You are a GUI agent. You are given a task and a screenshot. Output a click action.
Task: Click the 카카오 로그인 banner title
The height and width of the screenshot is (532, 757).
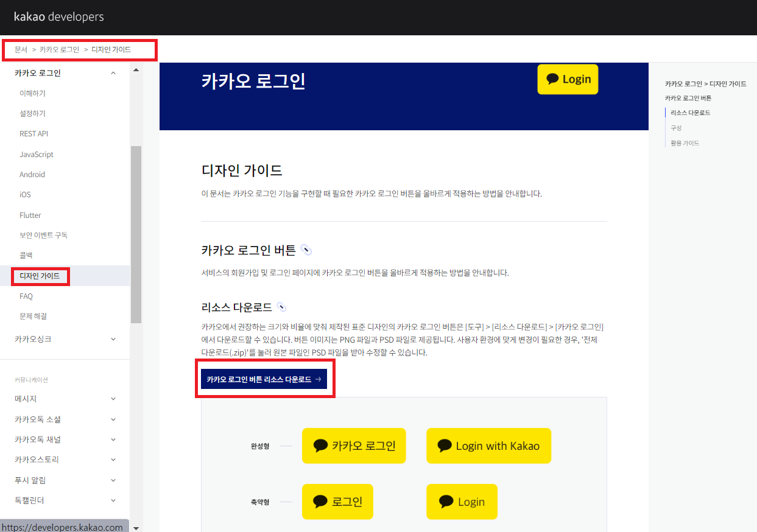(253, 80)
